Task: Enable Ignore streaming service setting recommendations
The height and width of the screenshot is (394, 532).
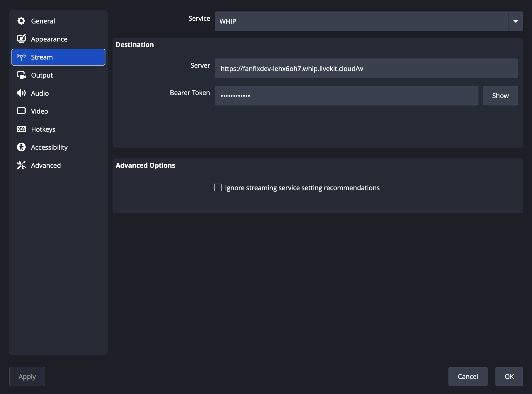Action: tap(218, 187)
